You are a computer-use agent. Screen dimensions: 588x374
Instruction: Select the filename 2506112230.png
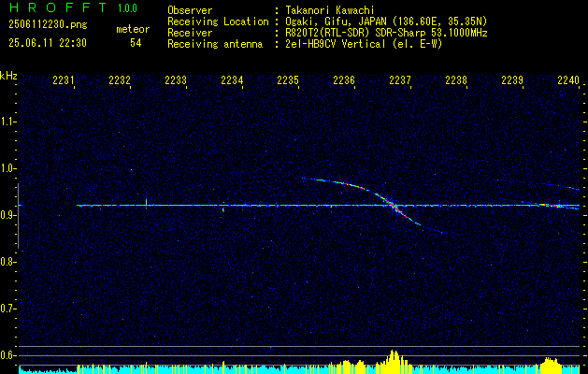[x=48, y=25]
